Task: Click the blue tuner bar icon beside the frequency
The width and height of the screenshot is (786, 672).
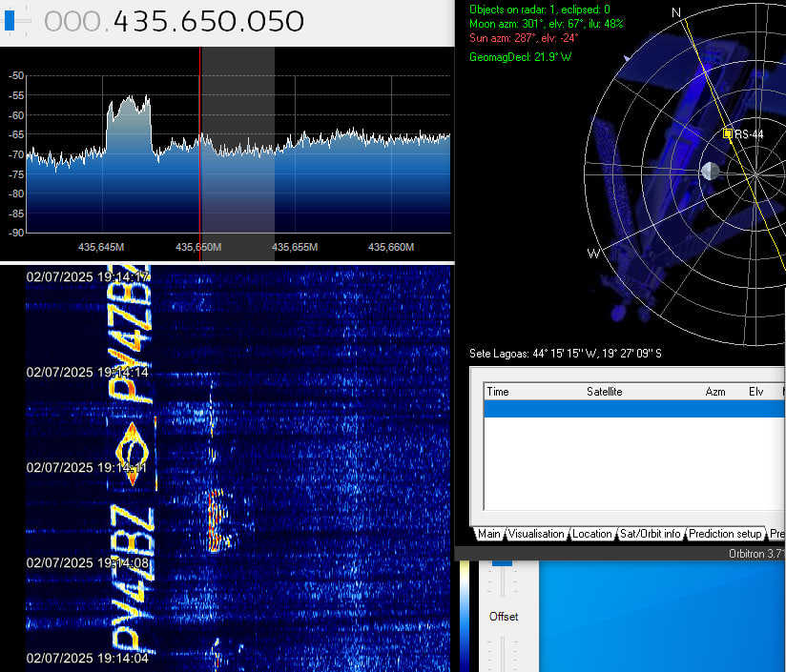Action: [x=10, y=21]
